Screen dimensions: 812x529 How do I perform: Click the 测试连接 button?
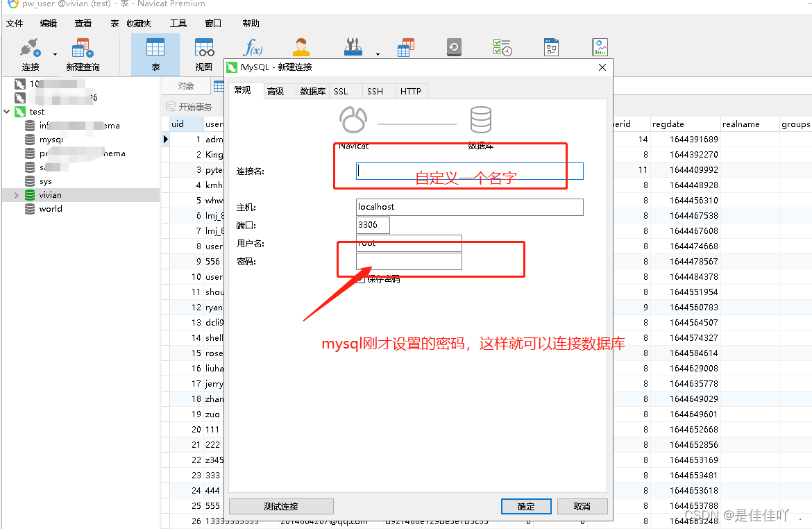coord(281,506)
